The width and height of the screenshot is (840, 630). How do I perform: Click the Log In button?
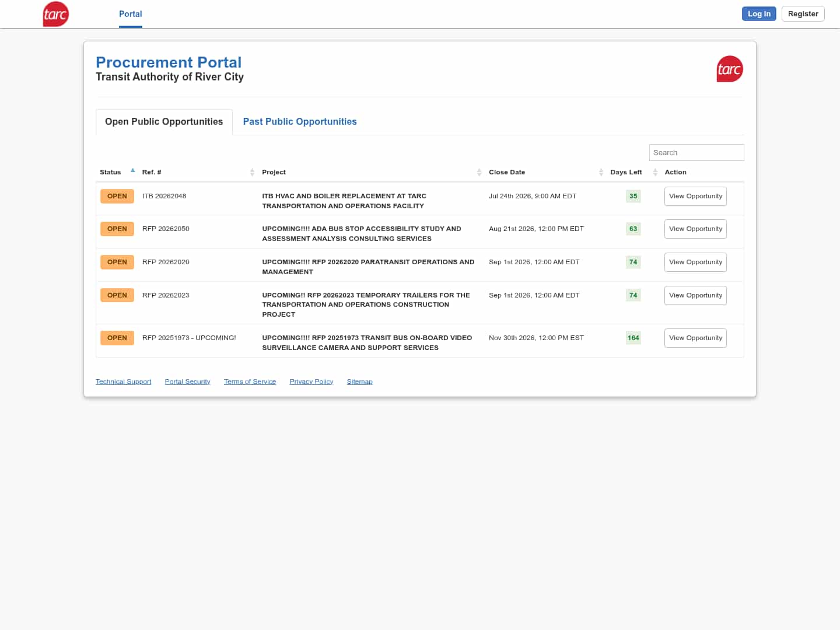[759, 14]
